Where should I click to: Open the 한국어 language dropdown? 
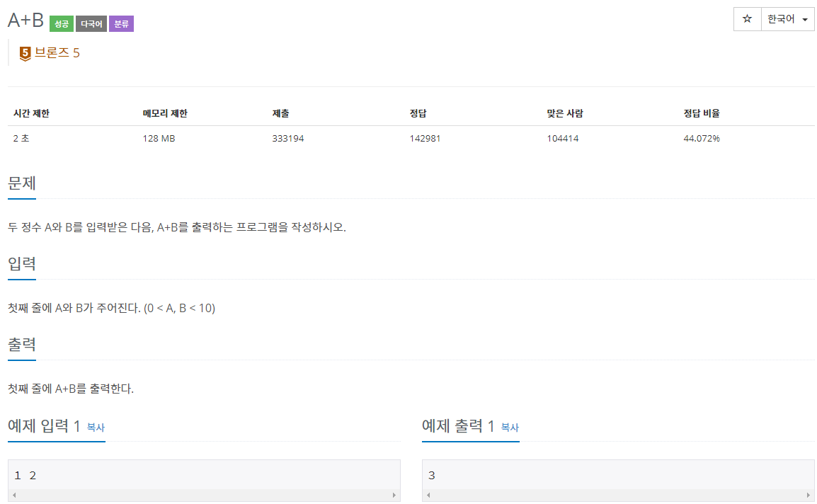[787, 19]
